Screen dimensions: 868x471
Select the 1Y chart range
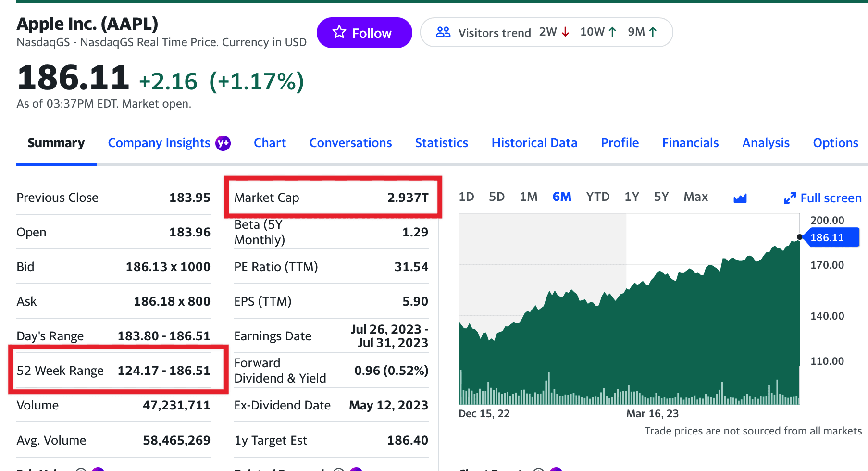pyautogui.click(x=632, y=197)
